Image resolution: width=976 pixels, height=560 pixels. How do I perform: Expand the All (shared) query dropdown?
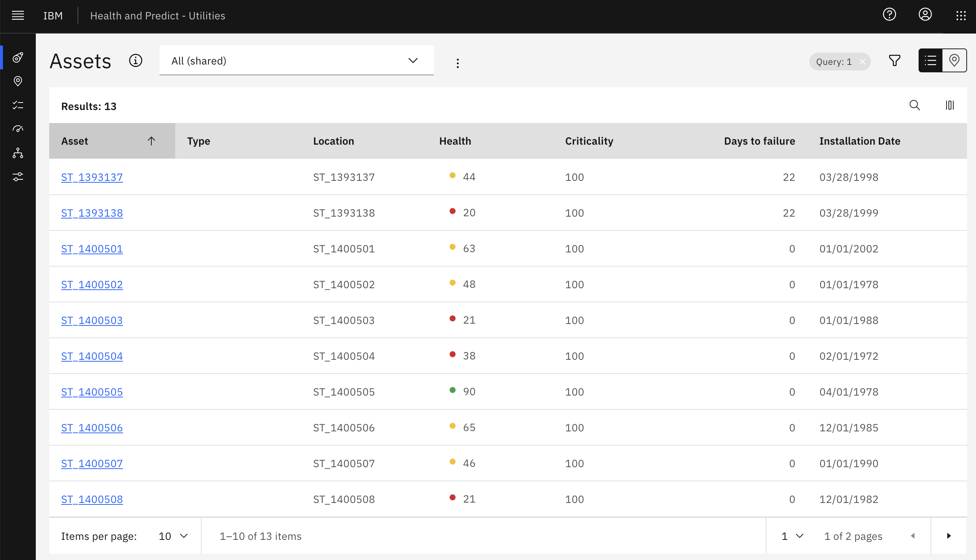pos(296,60)
